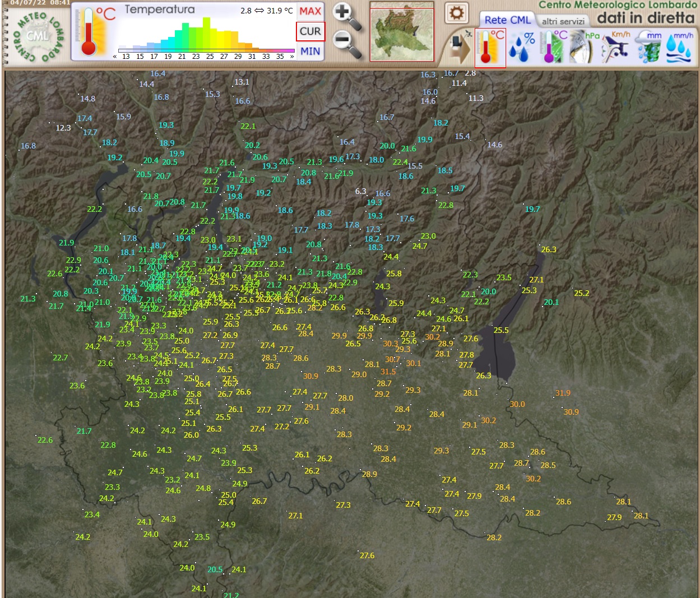Select the rain rate mm/h layer
The height and width of the screenshot is (598, 700).
pyautogui.click(x=679, y=48)
